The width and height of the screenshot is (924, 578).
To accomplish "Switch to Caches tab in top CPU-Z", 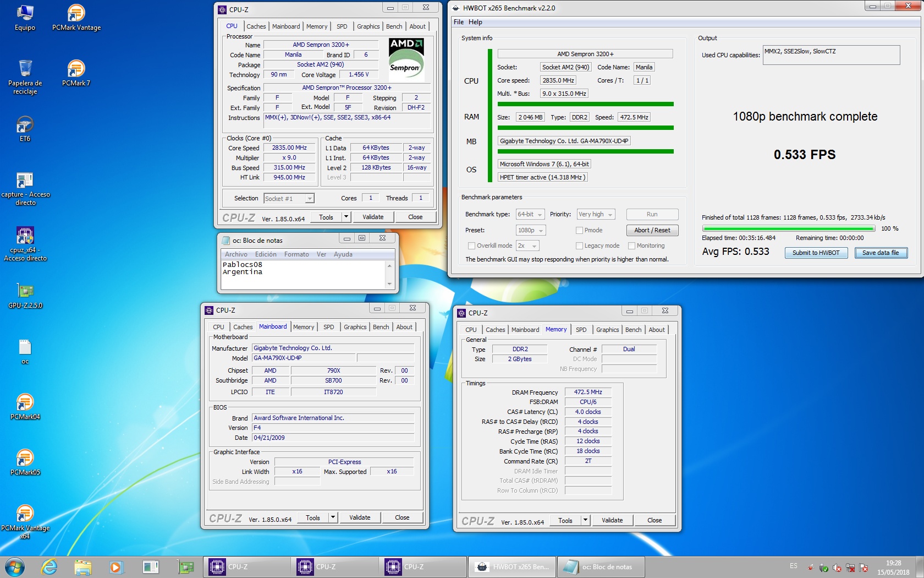I will click(x=256, y=26).
